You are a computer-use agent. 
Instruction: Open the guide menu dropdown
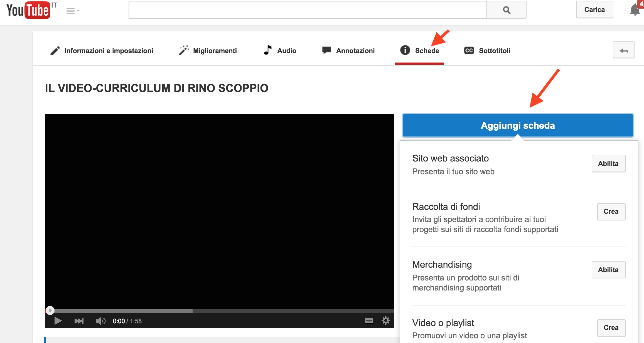[73, 11]
